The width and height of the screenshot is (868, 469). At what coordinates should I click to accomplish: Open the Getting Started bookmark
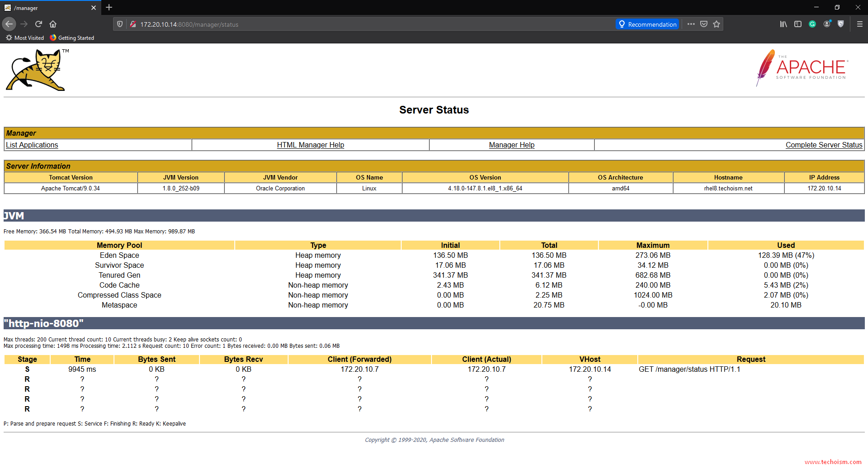72,38
